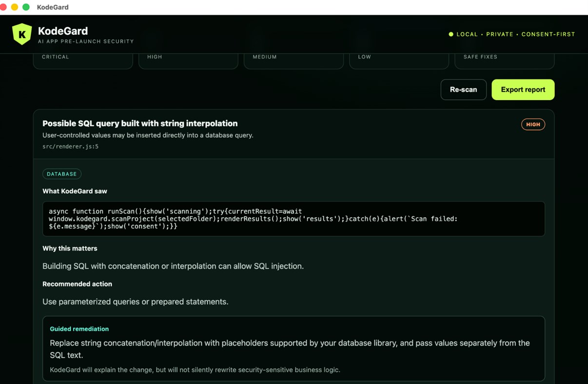Select the CRITICAL severity card
This screenshot has width=588, height=384.
83,61
